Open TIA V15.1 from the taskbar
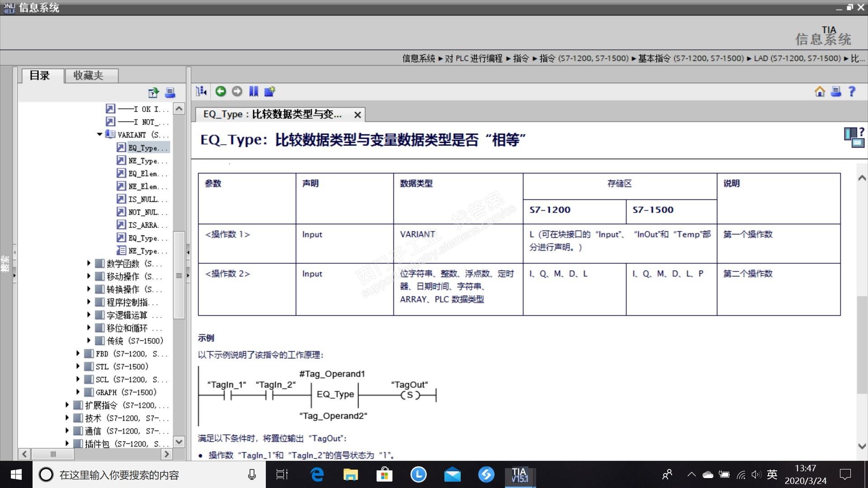 coord(520,475)
